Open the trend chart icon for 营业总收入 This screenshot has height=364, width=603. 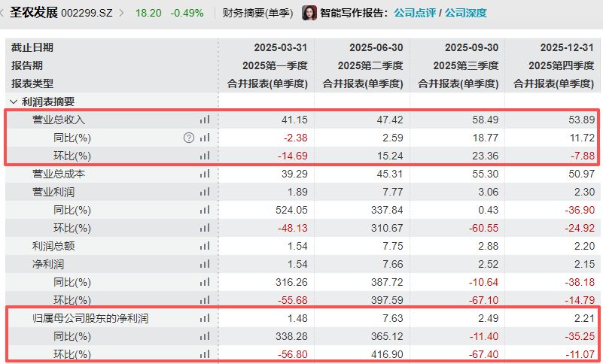pyautogui.click(x=205, y=120)
